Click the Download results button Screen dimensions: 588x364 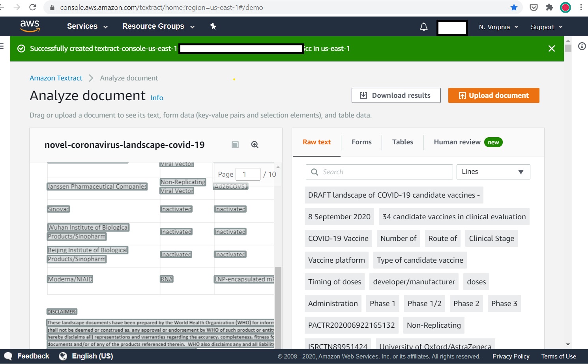click(396, 95)
